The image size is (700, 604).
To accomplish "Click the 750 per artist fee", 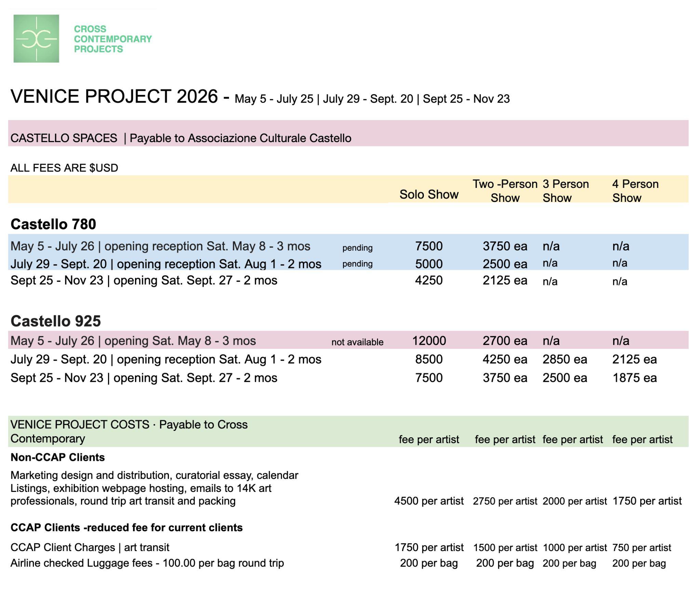I will pyautogui.click(x=642, y=548).
